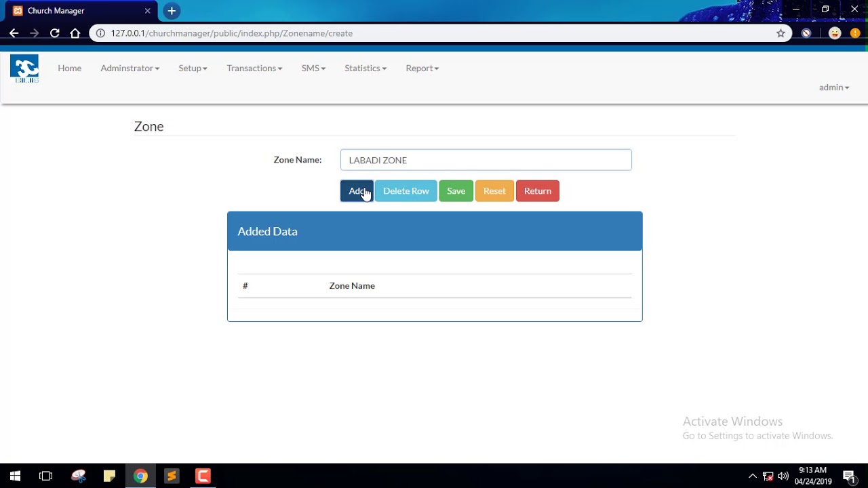Select the Church Manager browser tab
Screen dimensions: 868x488
point(80,11)
